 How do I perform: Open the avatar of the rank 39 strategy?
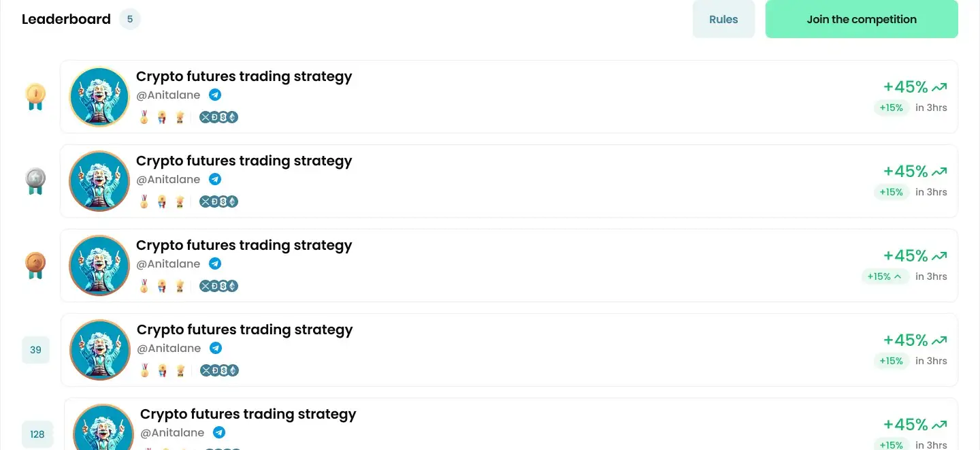click(100, 350)
